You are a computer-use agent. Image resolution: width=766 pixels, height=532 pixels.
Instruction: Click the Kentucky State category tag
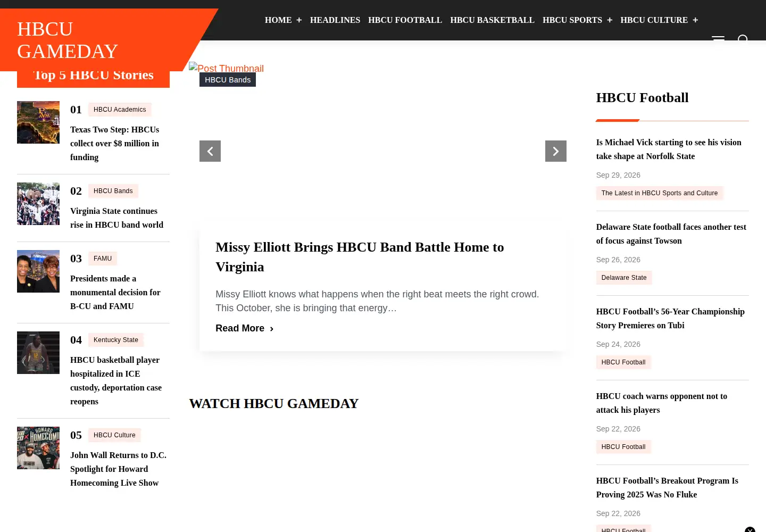pyautogui.click(x=116, y=340)
